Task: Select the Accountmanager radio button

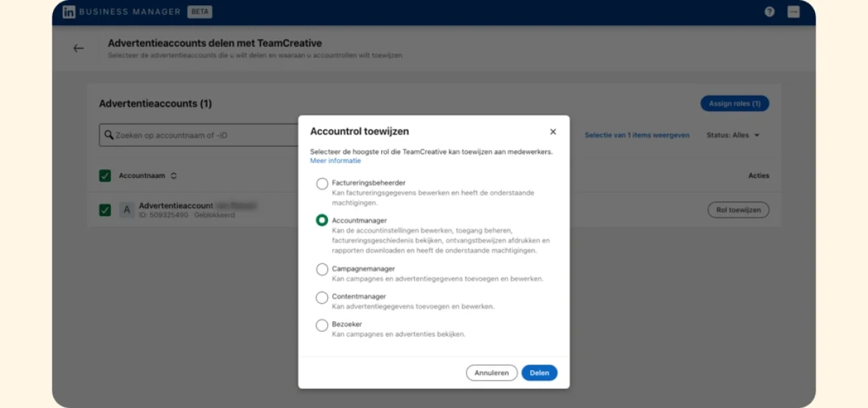Action: 321,221
